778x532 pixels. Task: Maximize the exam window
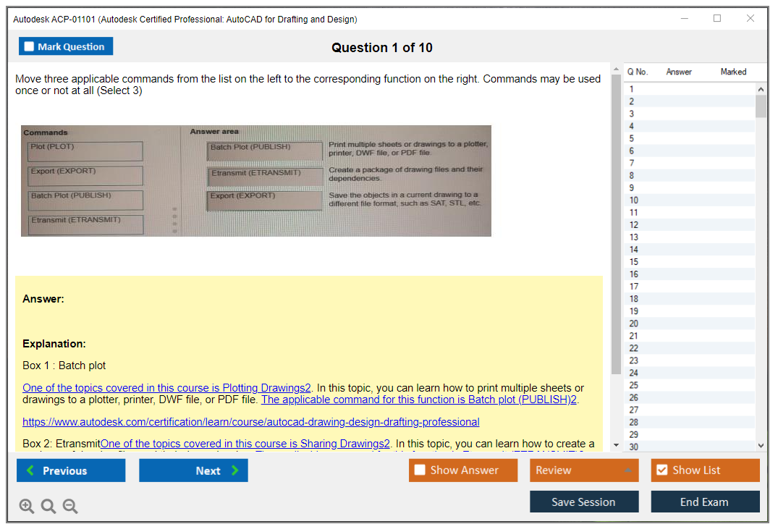(x=717, y=19)
